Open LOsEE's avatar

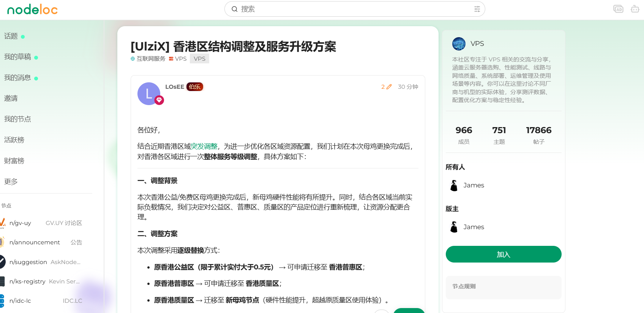pos(149,94)
